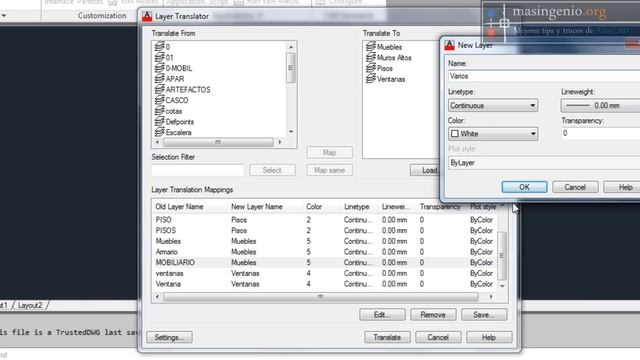640x360 pixels.
Task: Confirm New Layer with OK
Action: (524, 187)
